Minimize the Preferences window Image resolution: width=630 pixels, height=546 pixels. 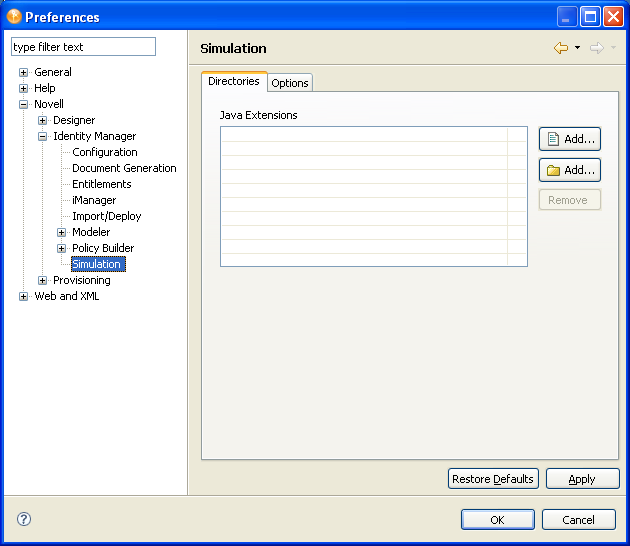pos(567,17)
